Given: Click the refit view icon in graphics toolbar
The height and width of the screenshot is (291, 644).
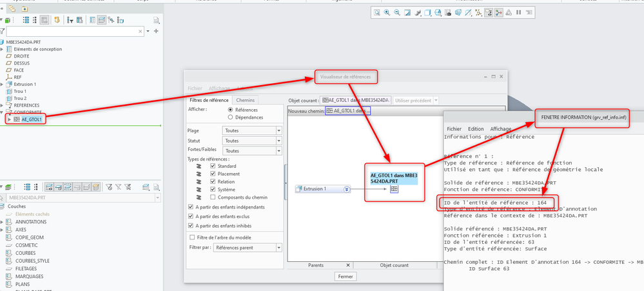Looking at the screenshot, I should (377, 13).
